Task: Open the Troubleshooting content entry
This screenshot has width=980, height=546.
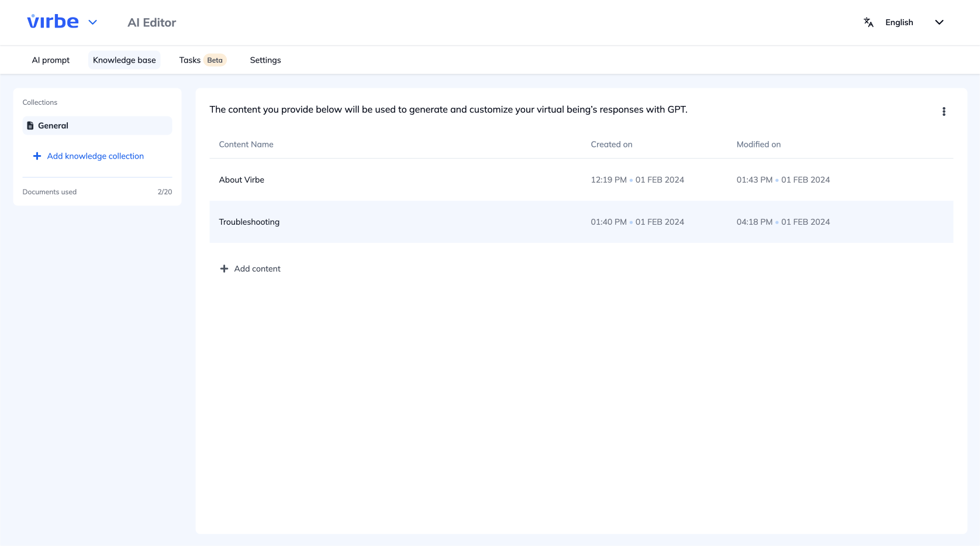Action: 249,222
